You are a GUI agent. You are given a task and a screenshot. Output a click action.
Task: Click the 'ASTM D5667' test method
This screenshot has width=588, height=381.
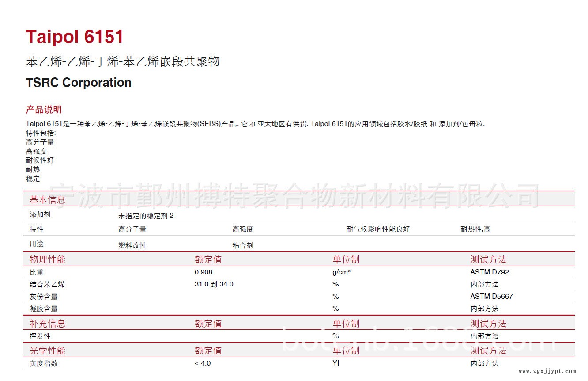pyautogui.click(x=492, y=297)
